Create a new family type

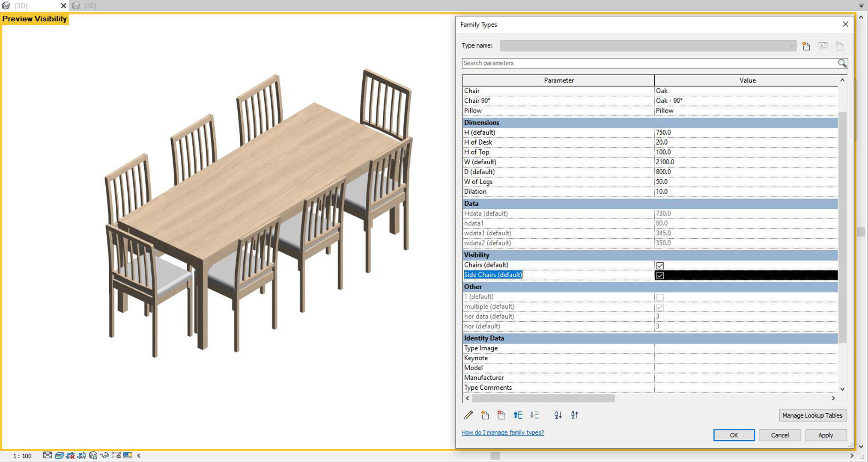(805, 46)
